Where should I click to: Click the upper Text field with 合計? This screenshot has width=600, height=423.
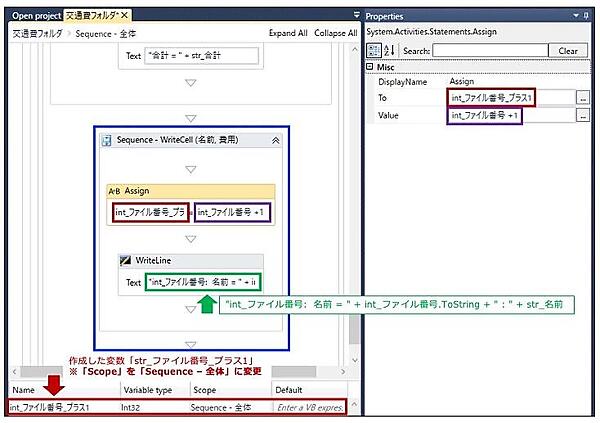click(x=201, y=56)
